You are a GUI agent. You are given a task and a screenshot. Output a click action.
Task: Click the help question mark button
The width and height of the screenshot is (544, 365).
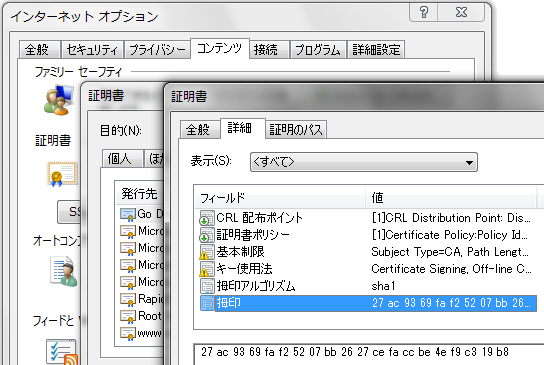[x=424, y=12]
